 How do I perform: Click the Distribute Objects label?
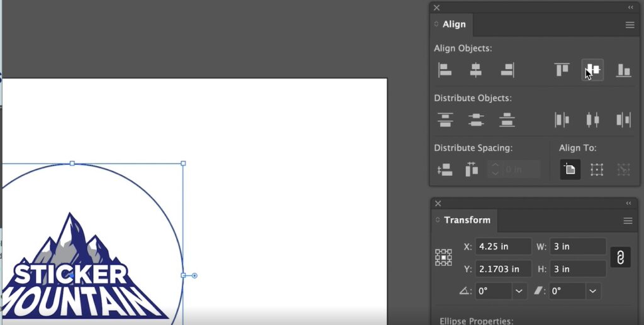pos(473,98)
